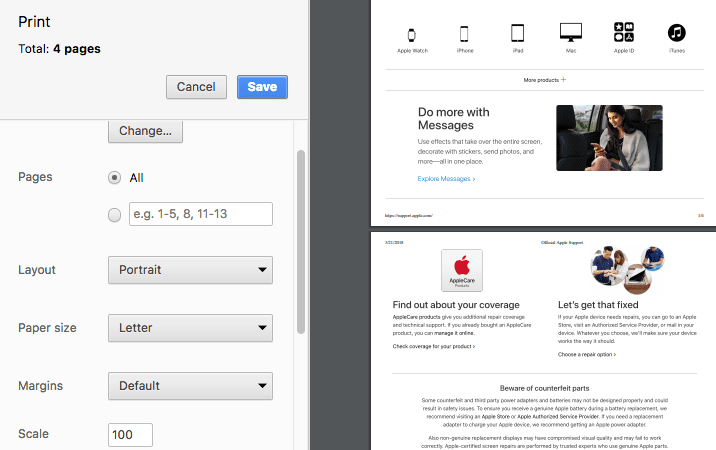Viewport: 716px width, 450px height.
Task: Click Choose a repair option link
Action: 587,355
